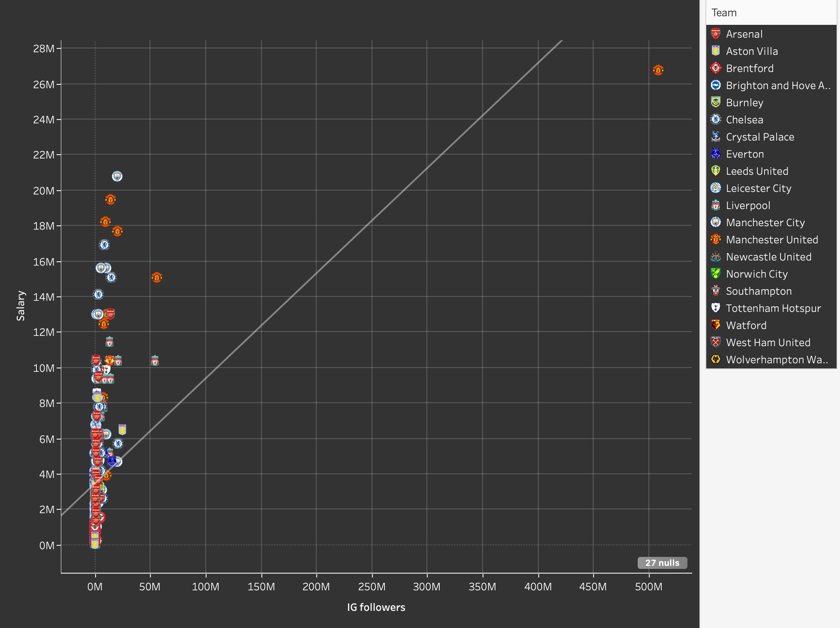Select the Everton legend label
840x628 pixels.
point(745,154)
